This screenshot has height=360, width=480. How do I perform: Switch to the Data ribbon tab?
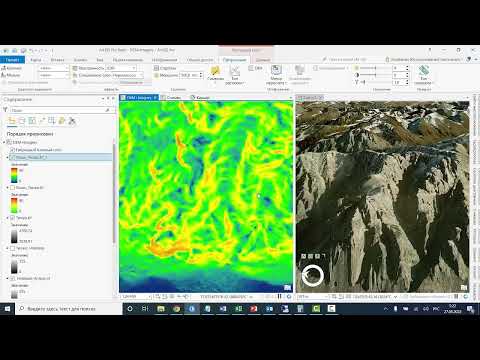263,60
